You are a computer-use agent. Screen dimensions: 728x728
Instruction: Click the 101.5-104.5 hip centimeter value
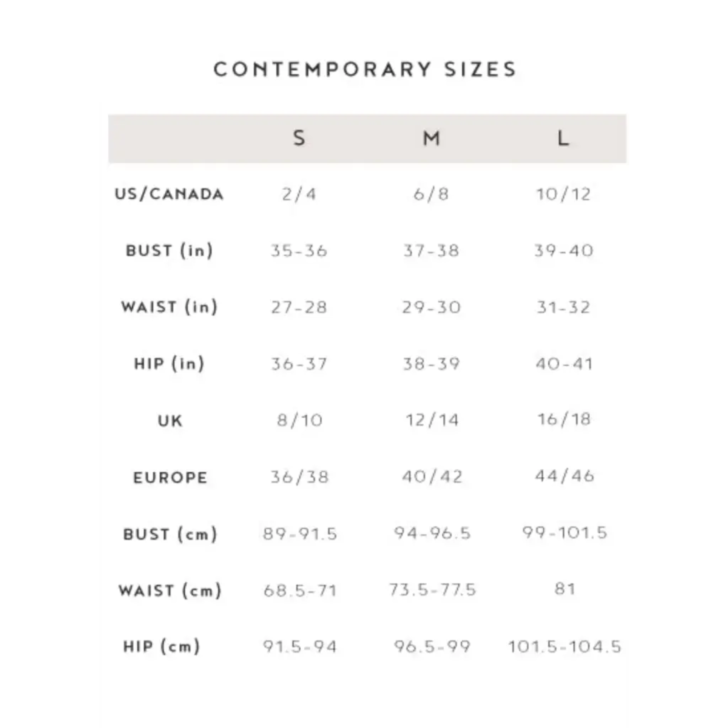pyautogui.click(x=565, y=647)
